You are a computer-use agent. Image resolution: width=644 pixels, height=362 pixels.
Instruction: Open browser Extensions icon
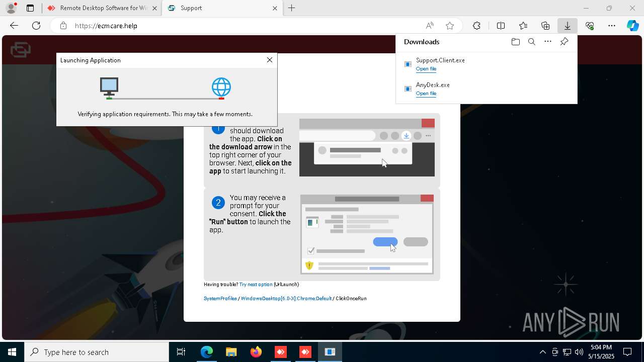[x=476, y=26]
